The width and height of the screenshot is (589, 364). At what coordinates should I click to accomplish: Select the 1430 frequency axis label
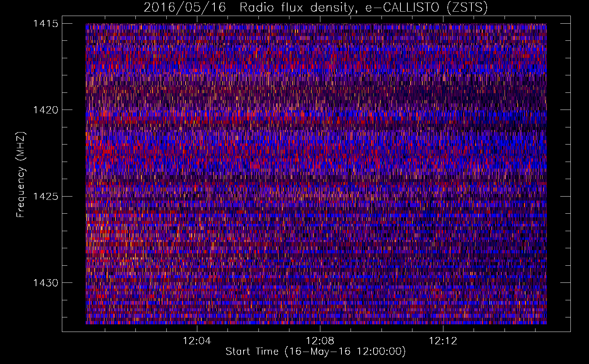[x=46, y=283]
